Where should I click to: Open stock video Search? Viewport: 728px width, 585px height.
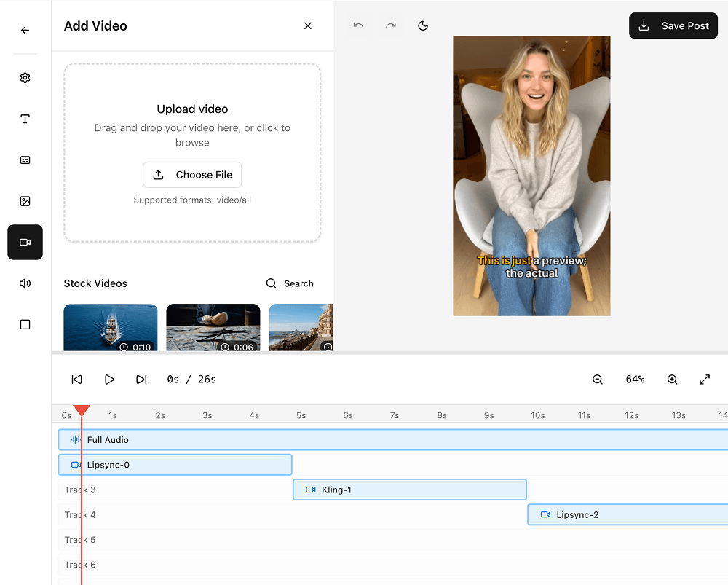(x=289, y=283)
